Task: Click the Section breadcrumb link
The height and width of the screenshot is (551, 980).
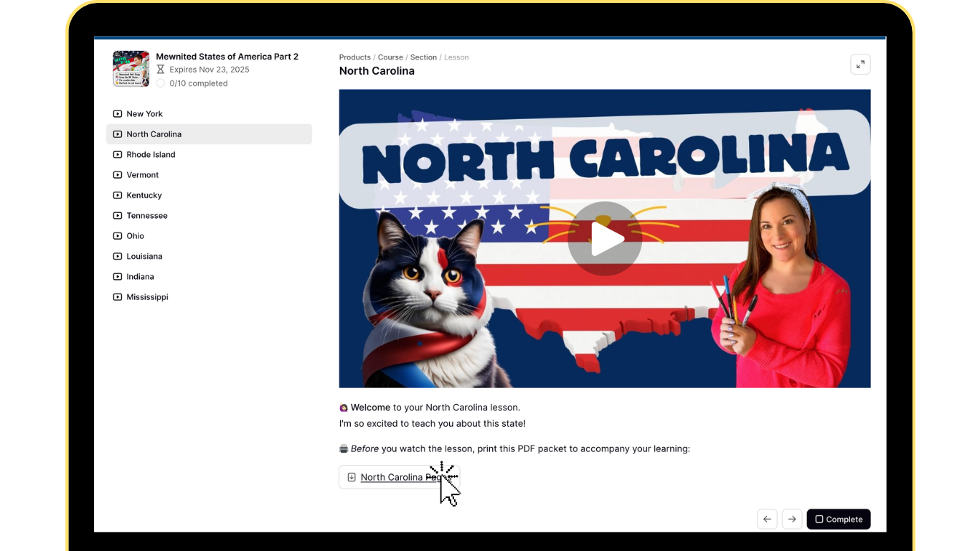Action: pos(423,57)
